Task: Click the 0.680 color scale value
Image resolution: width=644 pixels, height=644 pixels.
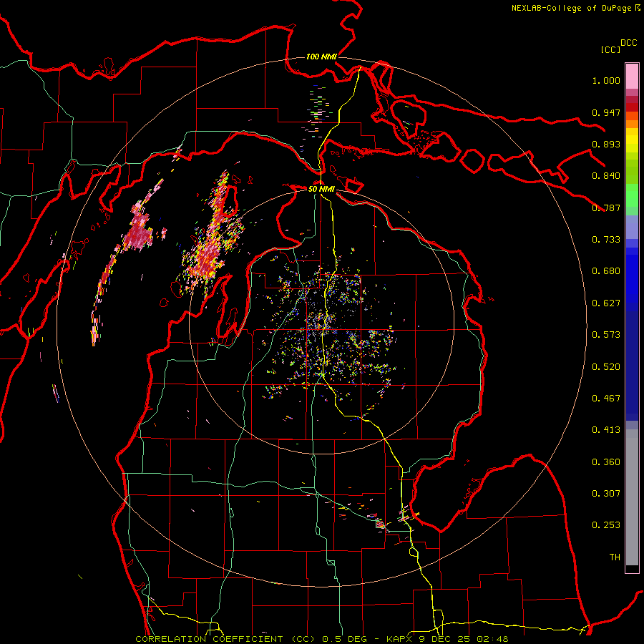Action: [x=606, y=271]
